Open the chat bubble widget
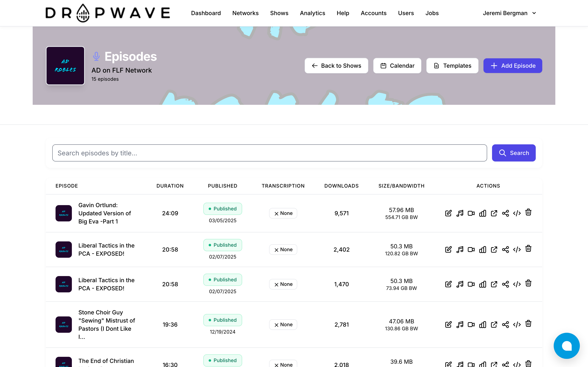Viewport: 588px width, 367px height. tap(566, 346)
